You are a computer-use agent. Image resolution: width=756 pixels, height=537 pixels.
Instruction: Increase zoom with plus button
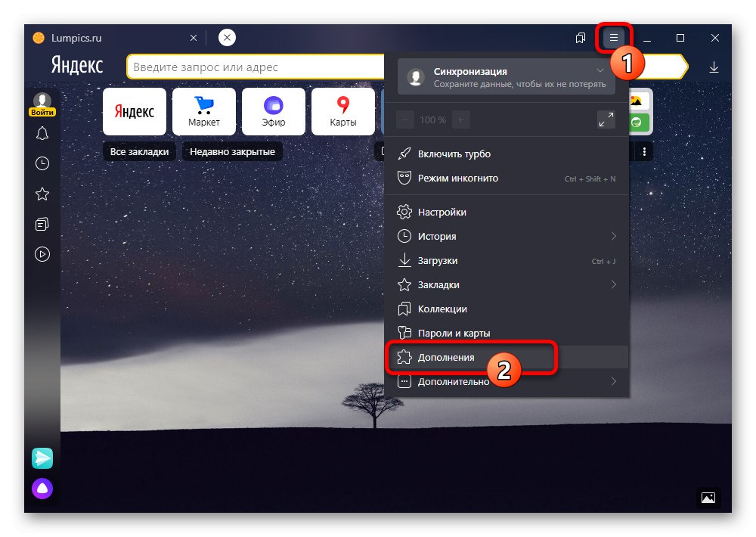tap(460, 120)
